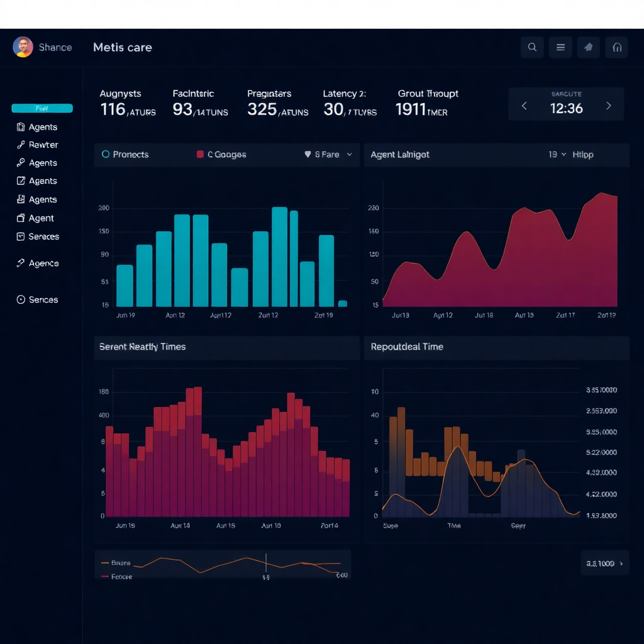Click the user avatar next to Shance
This screenshot has width=644, height=644.
tap(24, 47)
